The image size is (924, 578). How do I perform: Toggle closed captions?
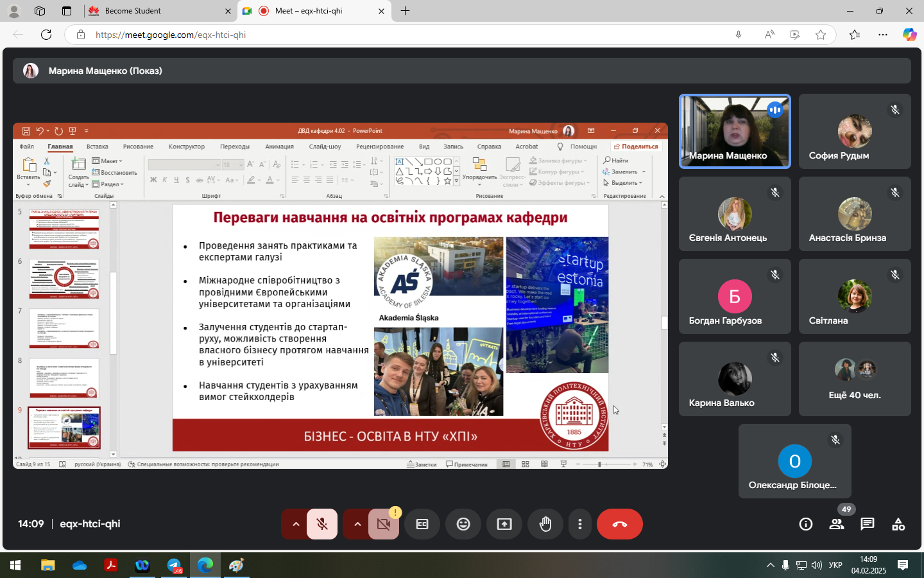click(x=422, y=524)
